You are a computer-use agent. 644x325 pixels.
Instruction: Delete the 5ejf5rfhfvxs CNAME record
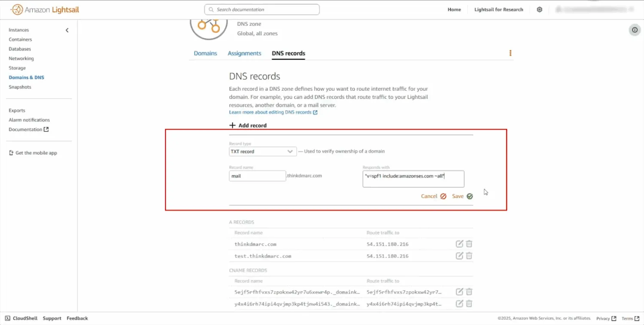(x=469, y=292)
